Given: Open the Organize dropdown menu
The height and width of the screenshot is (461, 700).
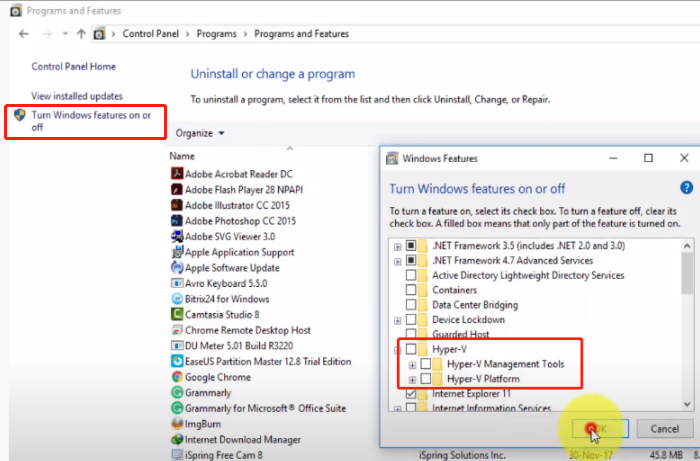Looking at the screenshot, I should pos(200,133).
